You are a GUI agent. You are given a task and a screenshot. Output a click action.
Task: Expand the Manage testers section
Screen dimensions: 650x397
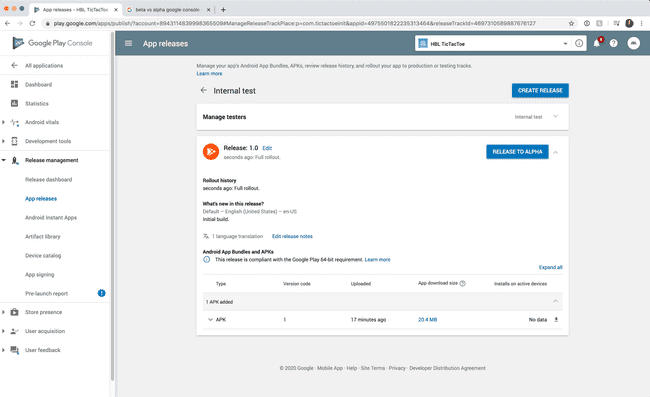tap(555, 116)
